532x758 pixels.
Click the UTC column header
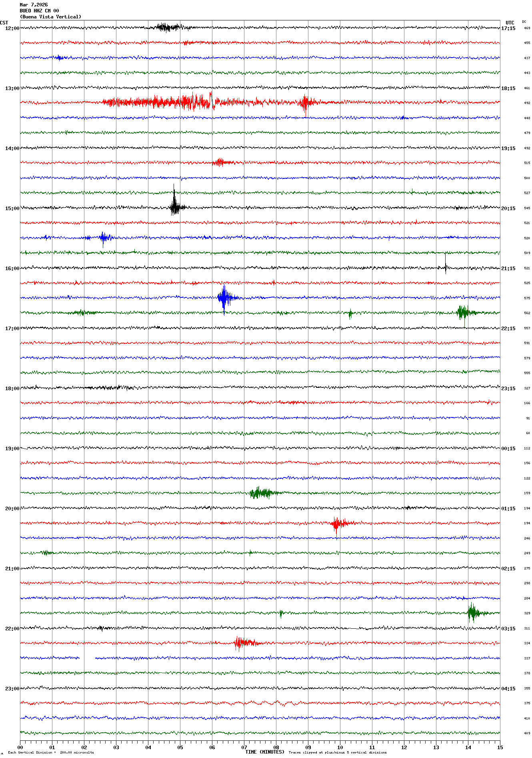point(510,23)
